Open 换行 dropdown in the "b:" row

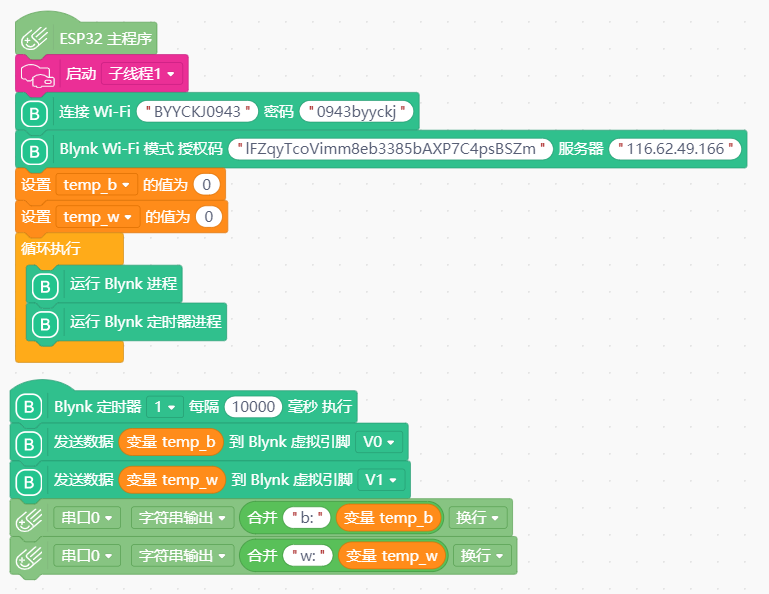[x=478, y=517]
